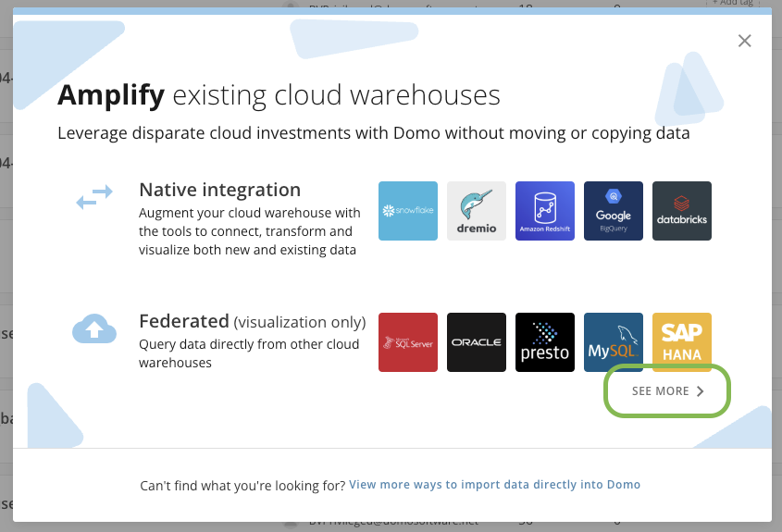Choose the SAP HANA tile
782x532 pixels.
point(682,342)
